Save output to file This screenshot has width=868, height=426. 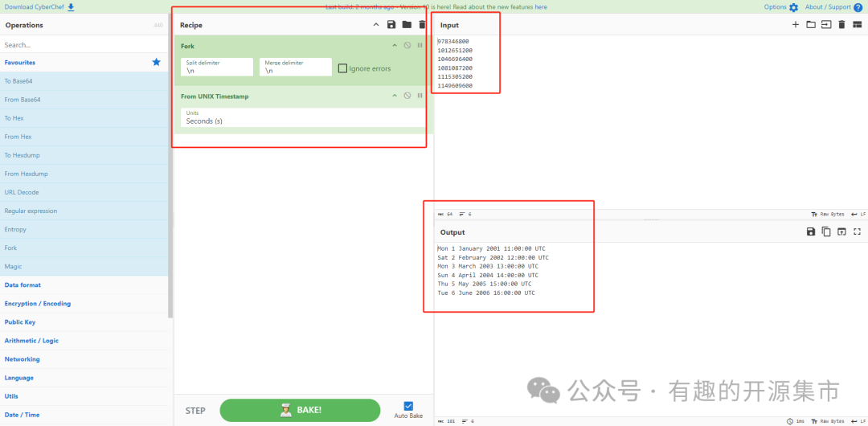(811, 231)
